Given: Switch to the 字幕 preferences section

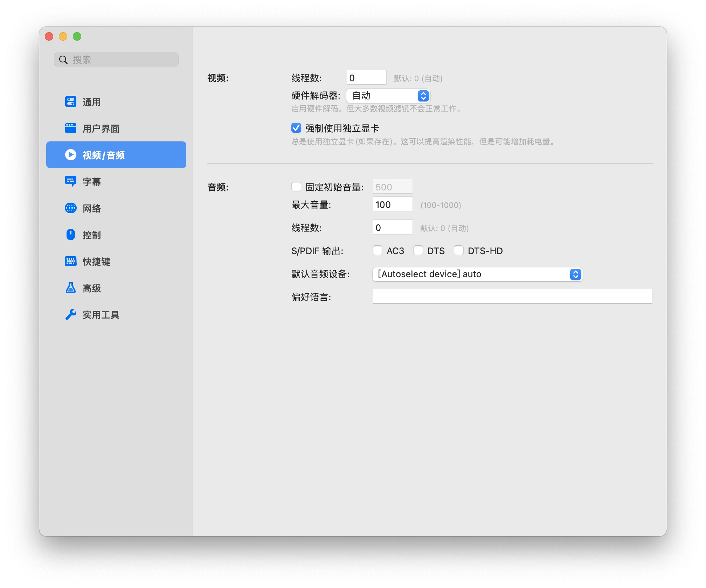Looking at the screenshot, I should pos(92,182).
